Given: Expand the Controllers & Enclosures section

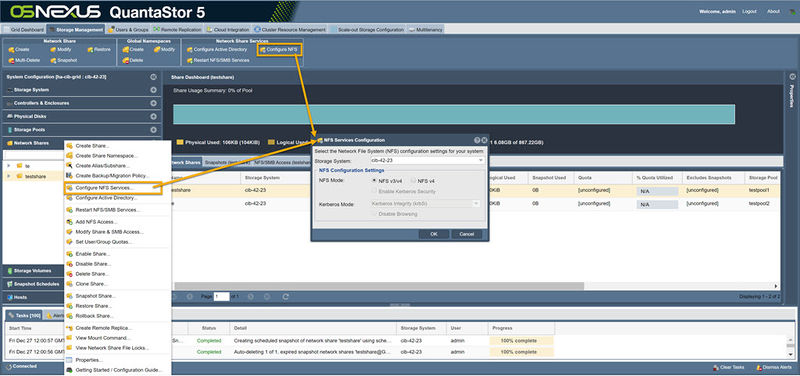Looking at the screenshot, I should click(x=153, y=103).
